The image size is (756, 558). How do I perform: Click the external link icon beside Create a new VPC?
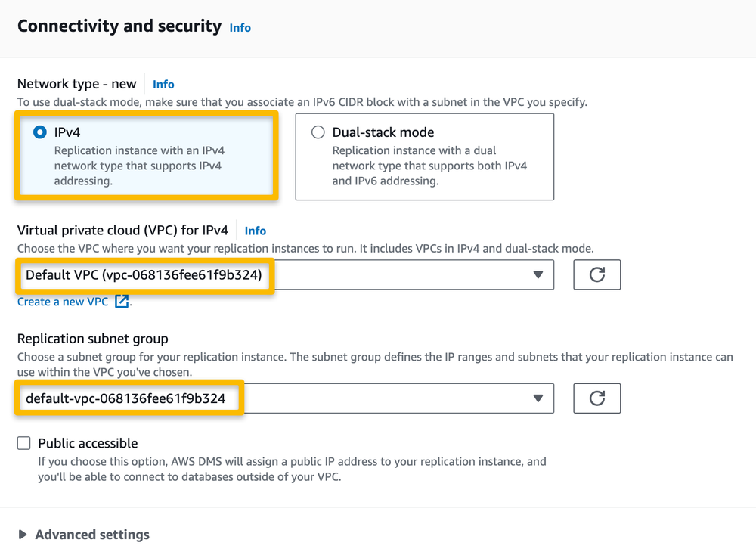(121, 301)
